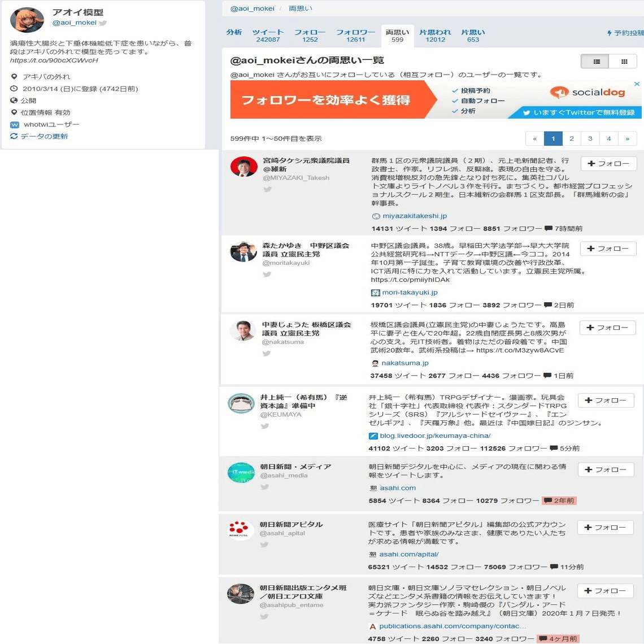Follow 朝日新聞出版エンタメ班 with フォロー button
This screenshot has height=644, width=644.
pyautogui.click(x=605, y=590)
